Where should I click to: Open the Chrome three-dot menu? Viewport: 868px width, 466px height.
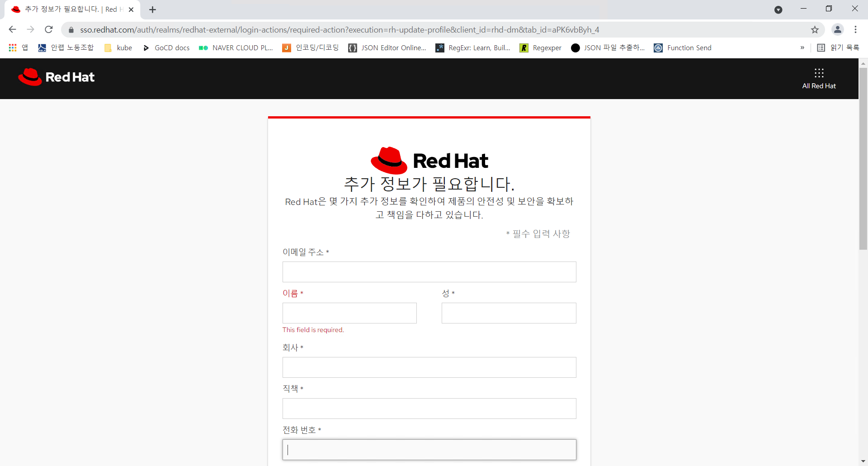(x=855, y=29)
